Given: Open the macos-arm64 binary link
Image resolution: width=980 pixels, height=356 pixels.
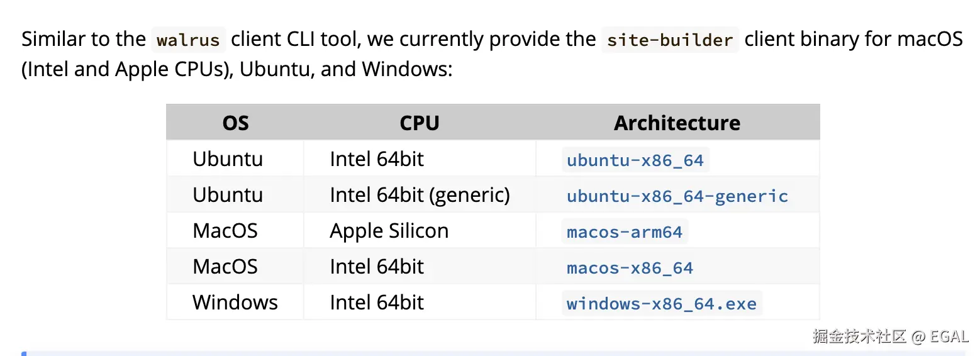Looking at the screenshot, I should 624,232.
